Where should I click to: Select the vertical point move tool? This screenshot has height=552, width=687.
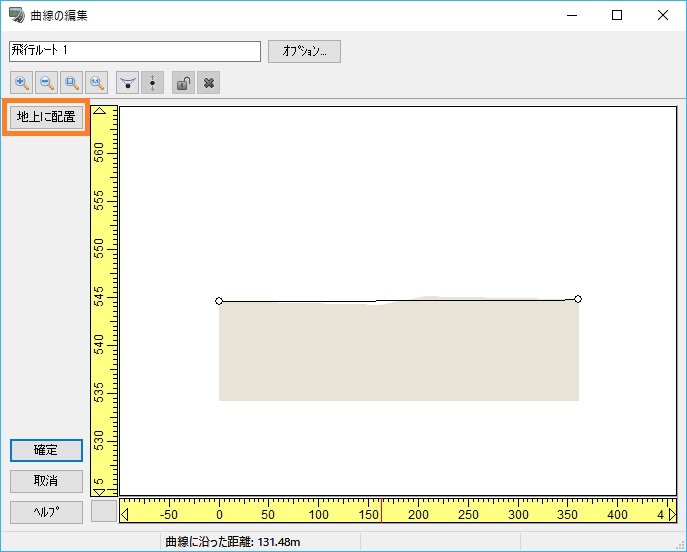click(x=152, y=83)
